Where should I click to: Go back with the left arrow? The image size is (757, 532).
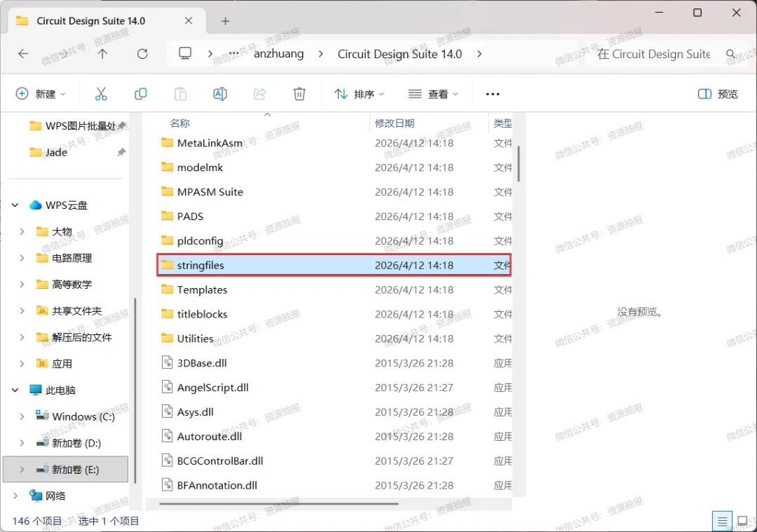[23, 53]
